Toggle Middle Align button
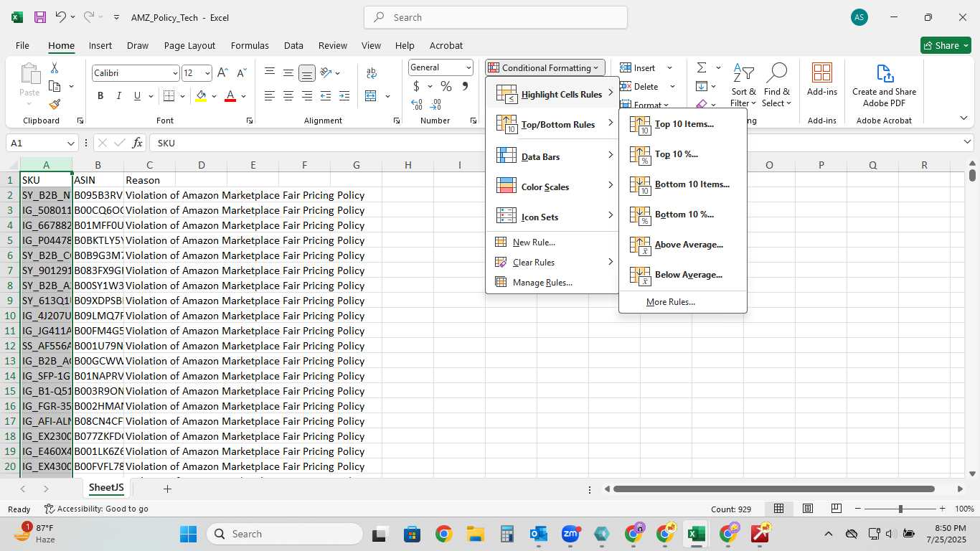980x551 pixels. click(288, 73)
